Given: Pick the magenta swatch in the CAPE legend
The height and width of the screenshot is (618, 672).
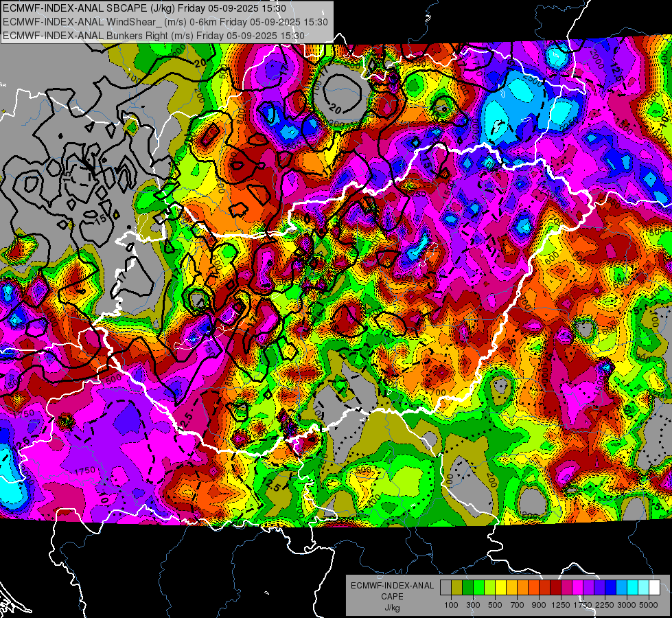Looking at the screenshot, I should pyautogui.click(x=578, y=588).
